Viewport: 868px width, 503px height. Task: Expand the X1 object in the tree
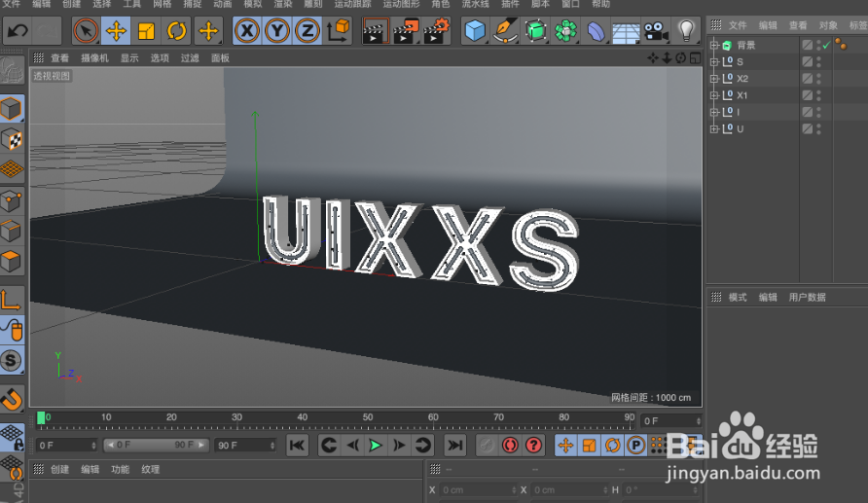(714, 95)
